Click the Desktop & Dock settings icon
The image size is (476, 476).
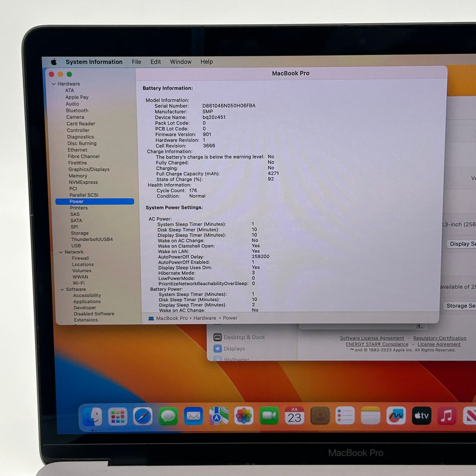point(218,337)
